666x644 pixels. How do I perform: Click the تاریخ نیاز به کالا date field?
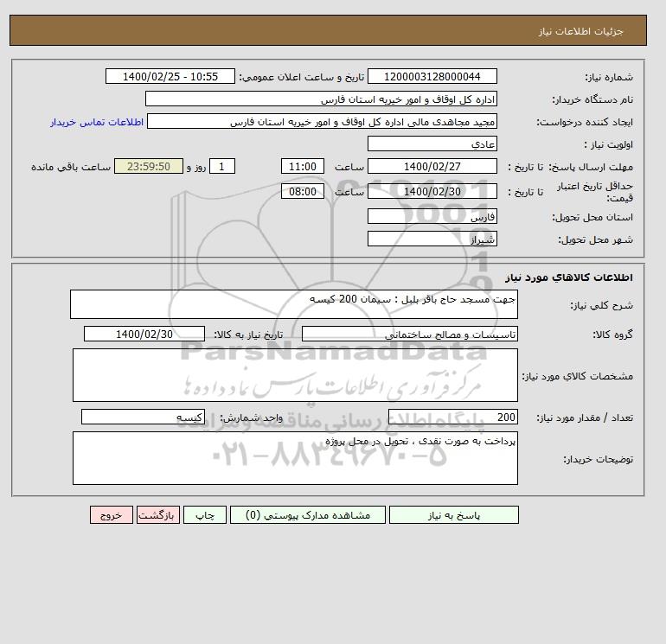(x=144, y=334)
